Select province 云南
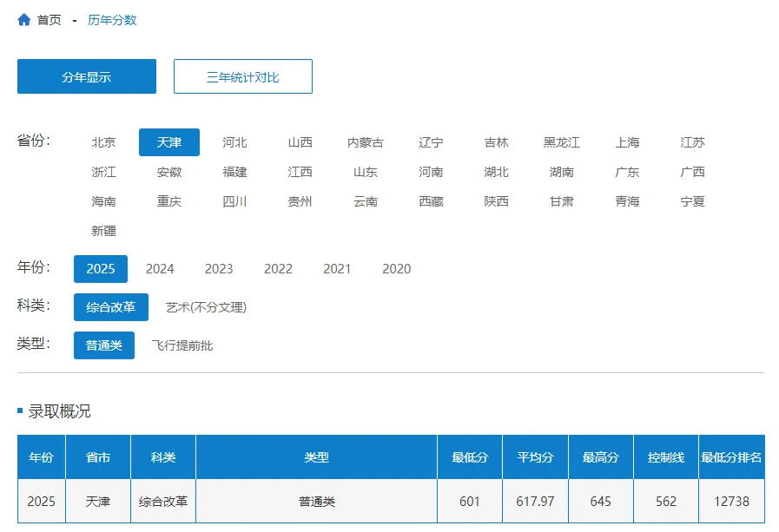The width and height of the screenshot is (779, 532). coord(365,201)
